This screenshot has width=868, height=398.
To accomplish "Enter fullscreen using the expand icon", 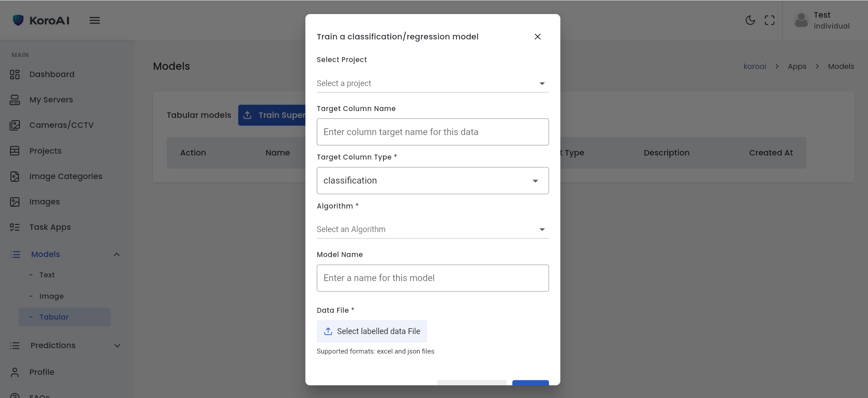I will click(769, 20).
